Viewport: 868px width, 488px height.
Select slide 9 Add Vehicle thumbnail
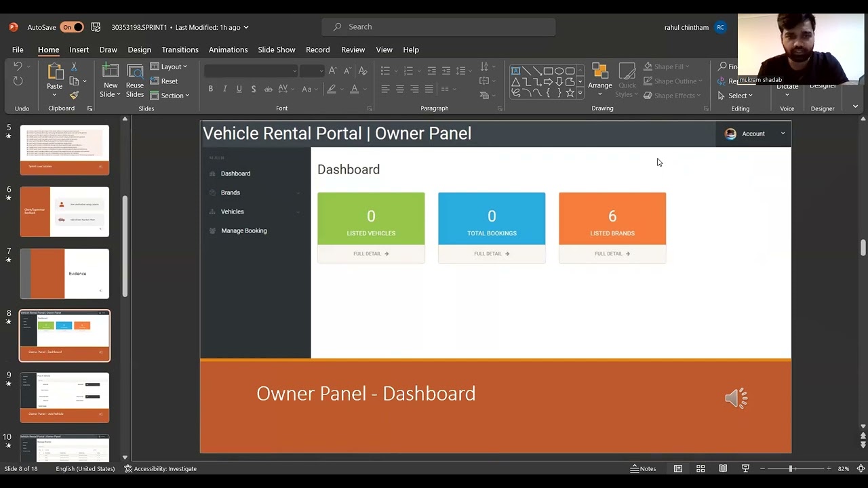click(64, 398)
